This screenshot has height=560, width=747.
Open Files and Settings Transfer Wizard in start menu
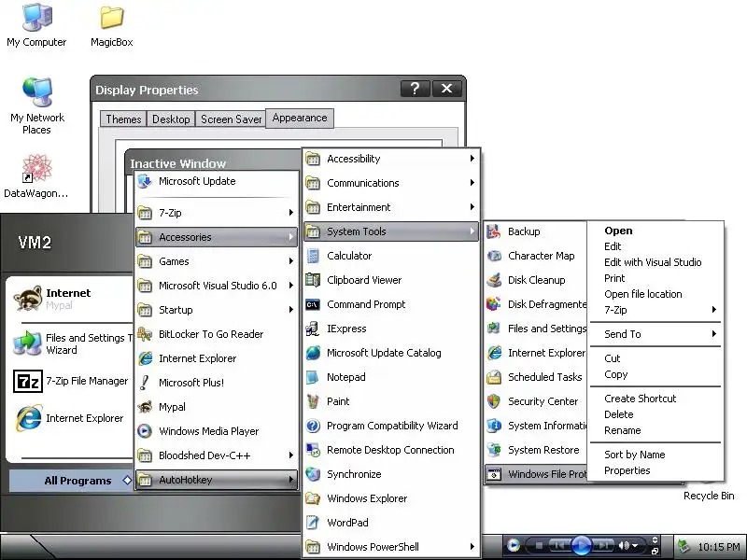[x=72, y=343]
